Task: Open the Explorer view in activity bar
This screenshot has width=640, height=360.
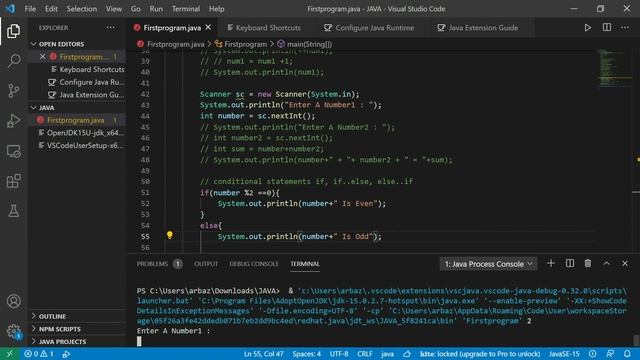Action: (13, 31)
